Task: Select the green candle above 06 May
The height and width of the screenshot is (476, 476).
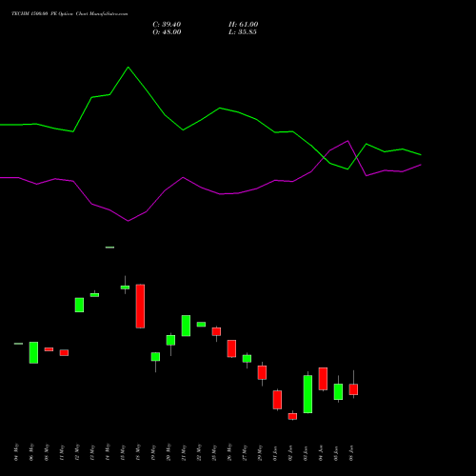Action: (x=33, y=352)
